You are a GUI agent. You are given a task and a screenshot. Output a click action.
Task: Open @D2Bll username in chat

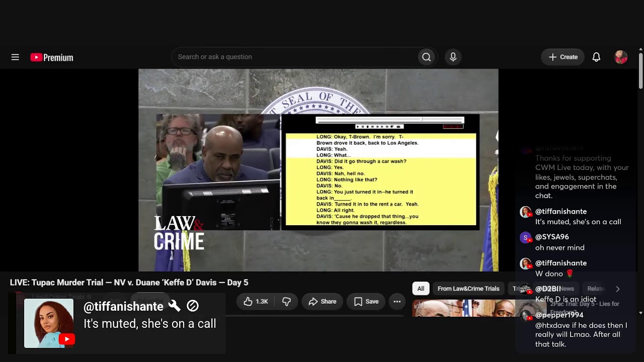548,289
